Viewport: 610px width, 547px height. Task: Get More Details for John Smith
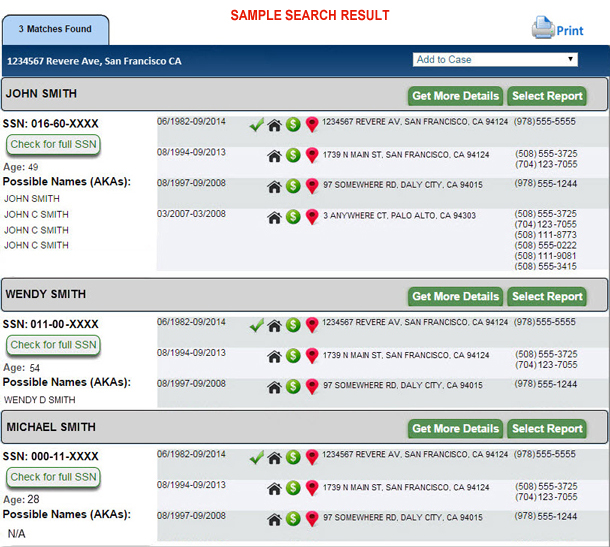pyautogui.click(x=455, y=96)
